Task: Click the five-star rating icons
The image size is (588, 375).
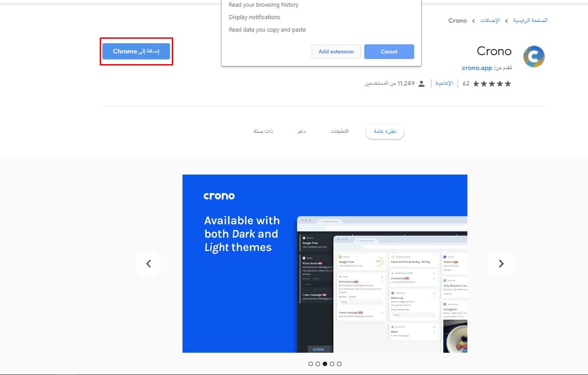Action: click(x=492, y=84)
